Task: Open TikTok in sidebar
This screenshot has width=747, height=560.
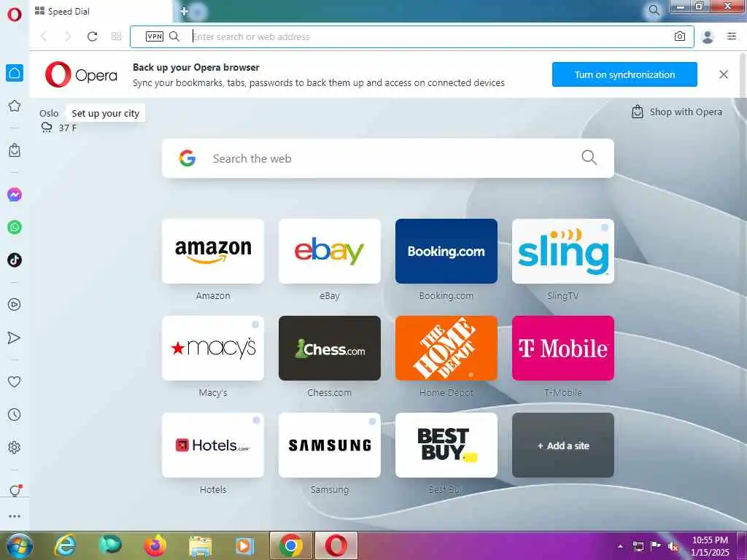Action: [x=15, y=260]
